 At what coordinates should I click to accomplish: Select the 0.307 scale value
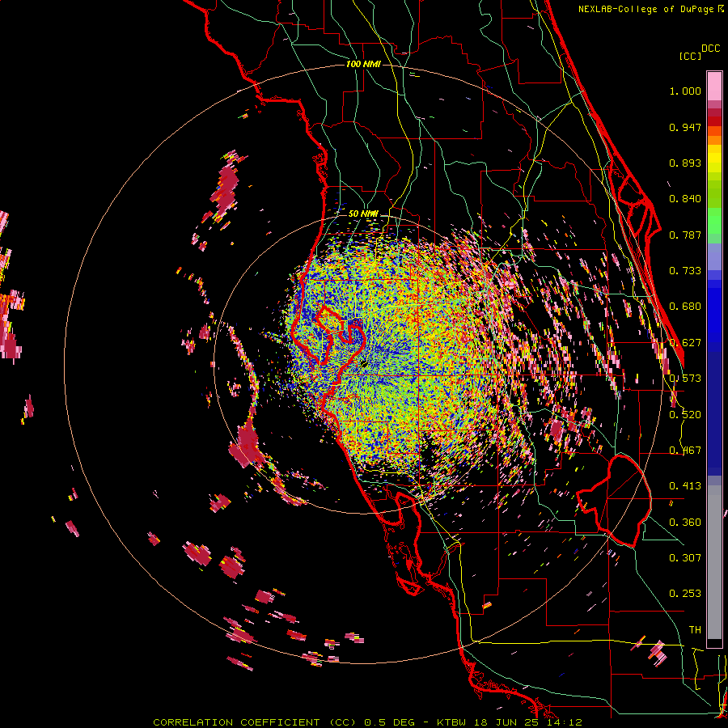click(x=685, y=557)
